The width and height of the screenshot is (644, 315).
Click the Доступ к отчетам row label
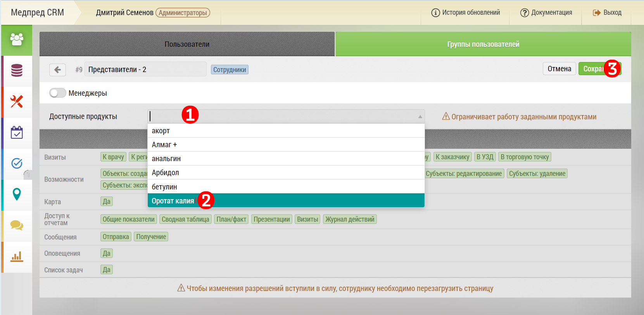pyautogui.click(x=57, y=219)
